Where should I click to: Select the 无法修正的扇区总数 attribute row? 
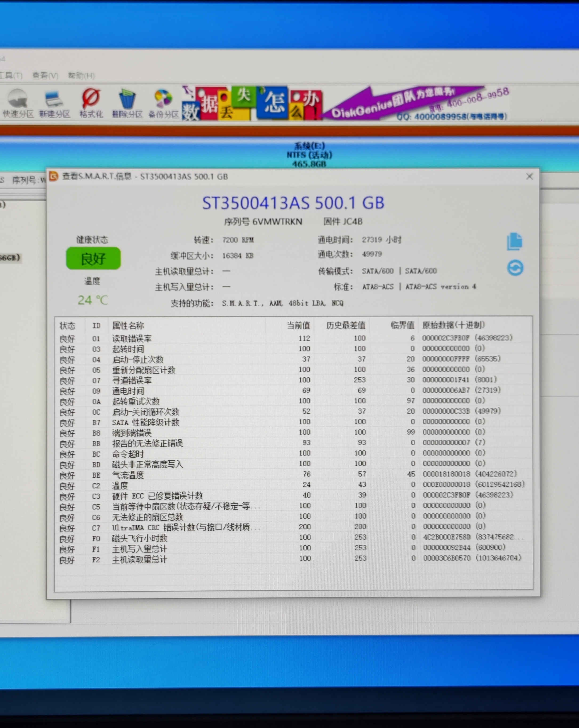click(293, 517)
